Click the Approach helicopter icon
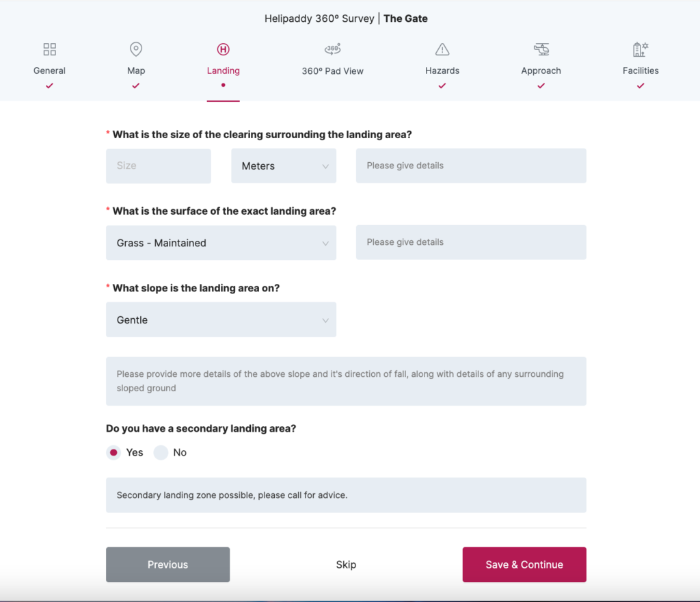The width and height of the screenshot is (700, 602). pos(541,49)
